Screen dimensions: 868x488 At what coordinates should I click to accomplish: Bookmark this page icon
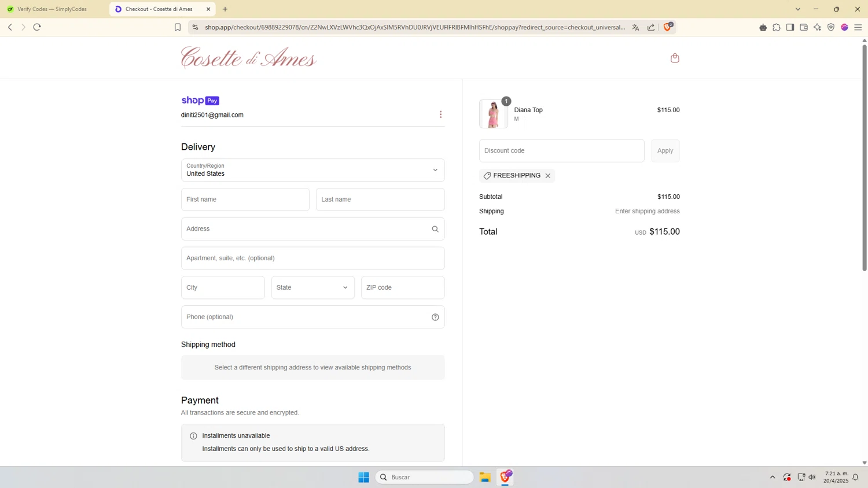178,27
